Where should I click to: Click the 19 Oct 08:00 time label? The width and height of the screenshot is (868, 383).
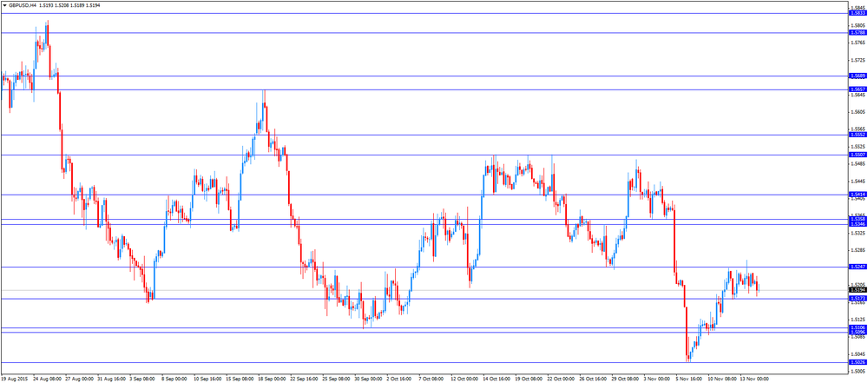(528, 380)
